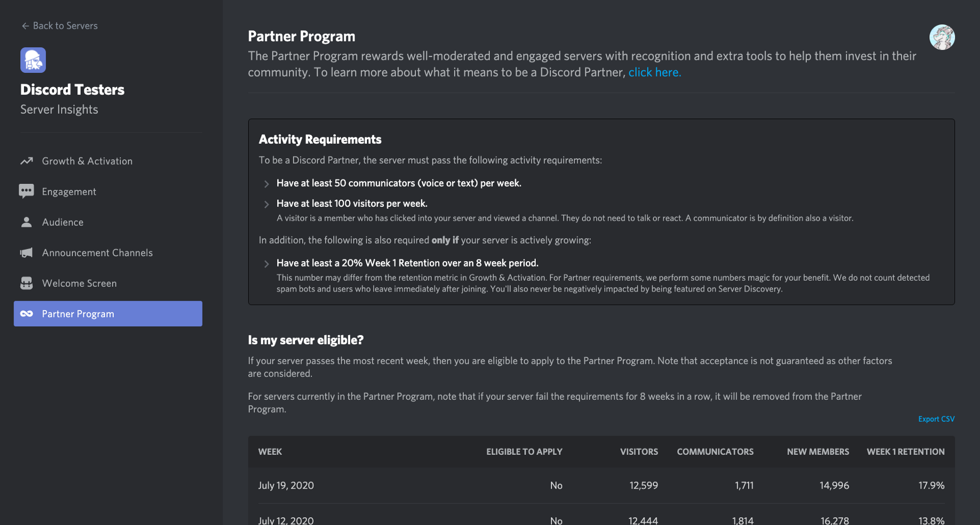Click the Export CSV link
Image resolution: width=980 pixels, height=525 pixels.
click(x=936, y=419)
